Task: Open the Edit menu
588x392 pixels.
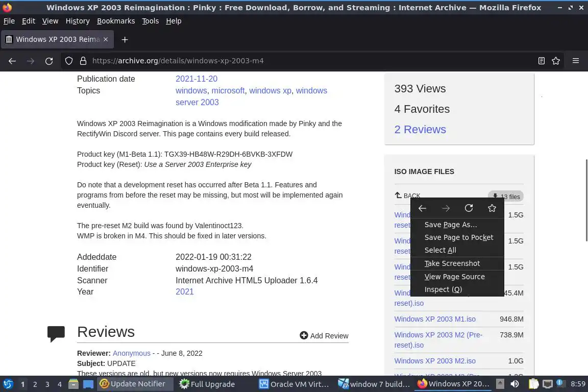Action: [29, 21]
